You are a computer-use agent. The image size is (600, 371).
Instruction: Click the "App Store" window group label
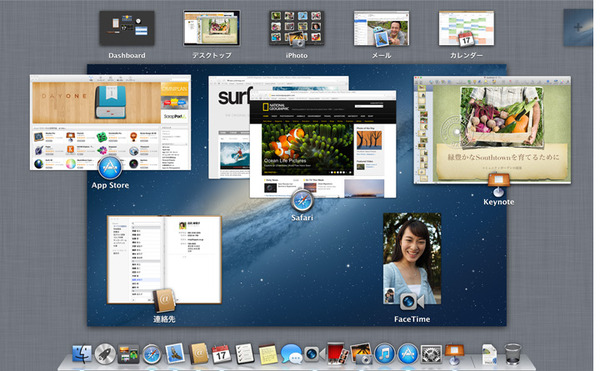tap(110, 186)
